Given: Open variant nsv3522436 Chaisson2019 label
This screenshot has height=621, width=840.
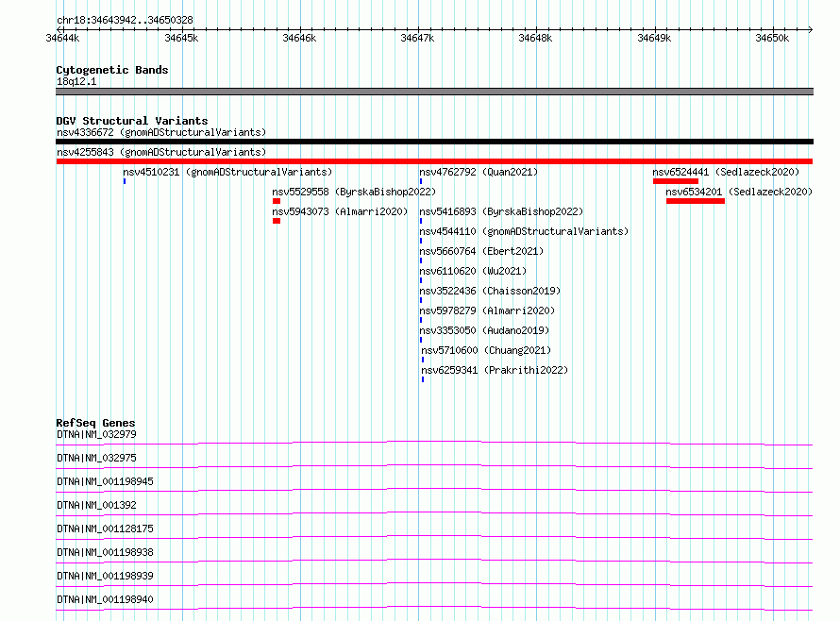Looking at the screenshot, I should point(490,291).
